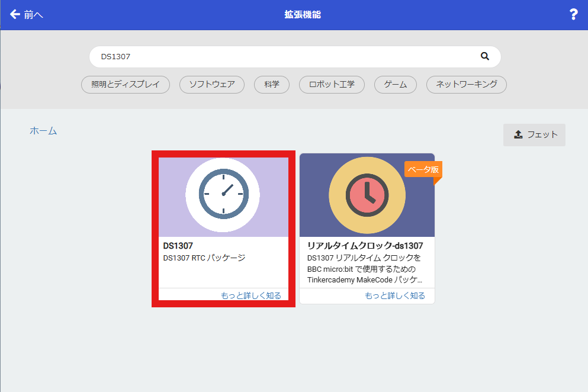Filter by ソフトウェア category
Image resolution: width=588 pixels, height=392 pixels.
coord(212,85)
